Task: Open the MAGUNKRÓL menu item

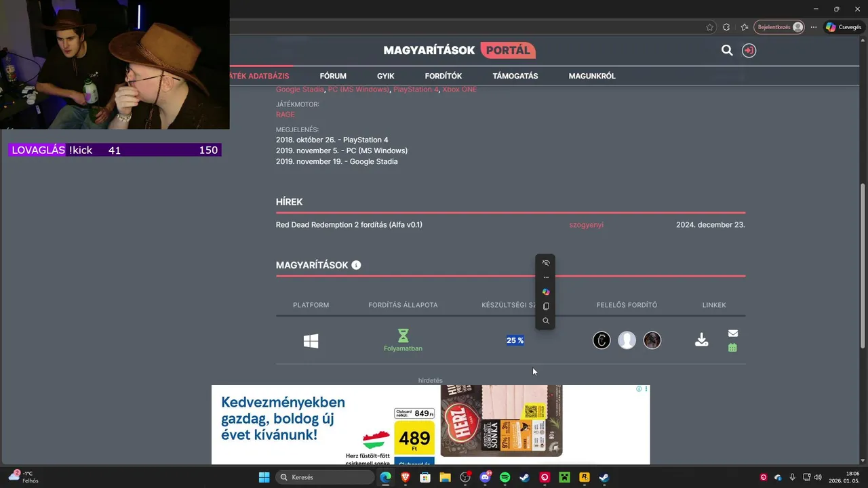Action: [592, 76]
